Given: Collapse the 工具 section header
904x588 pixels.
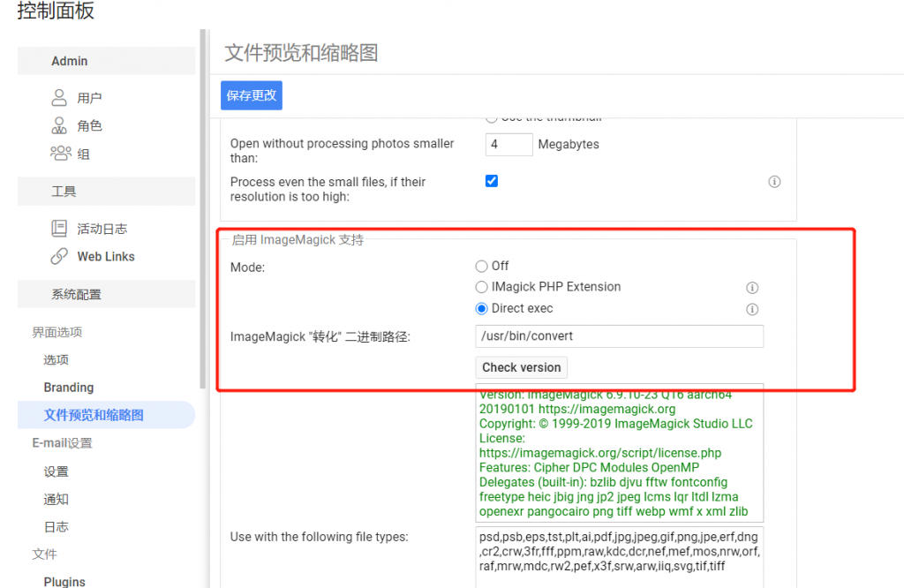Looking at the screenshot, I should (106, 192).
